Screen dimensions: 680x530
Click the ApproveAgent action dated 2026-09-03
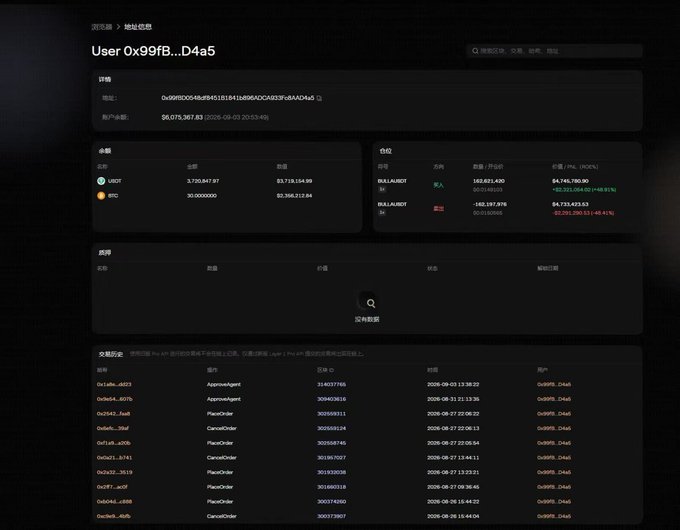point(224,384)
